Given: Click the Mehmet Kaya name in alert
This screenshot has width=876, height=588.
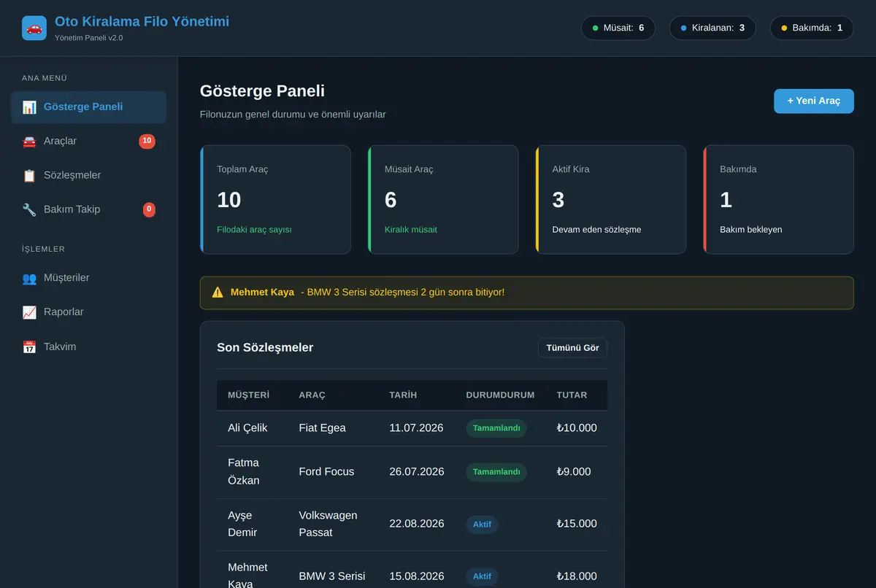Looking at the screenshot, I should pyautogui.click(x=262, y=293).
